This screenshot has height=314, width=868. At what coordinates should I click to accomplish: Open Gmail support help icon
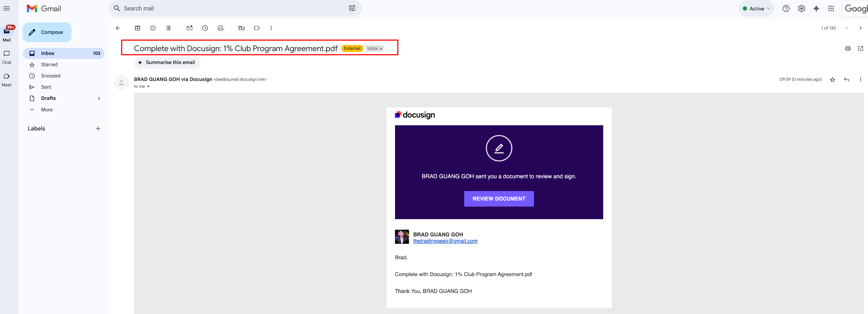click(786, 8)
